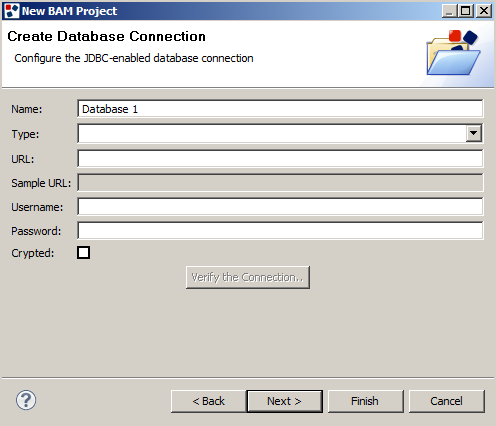Click Verify the Connection button
Screen dimensions: 496x426
(248, 277)
